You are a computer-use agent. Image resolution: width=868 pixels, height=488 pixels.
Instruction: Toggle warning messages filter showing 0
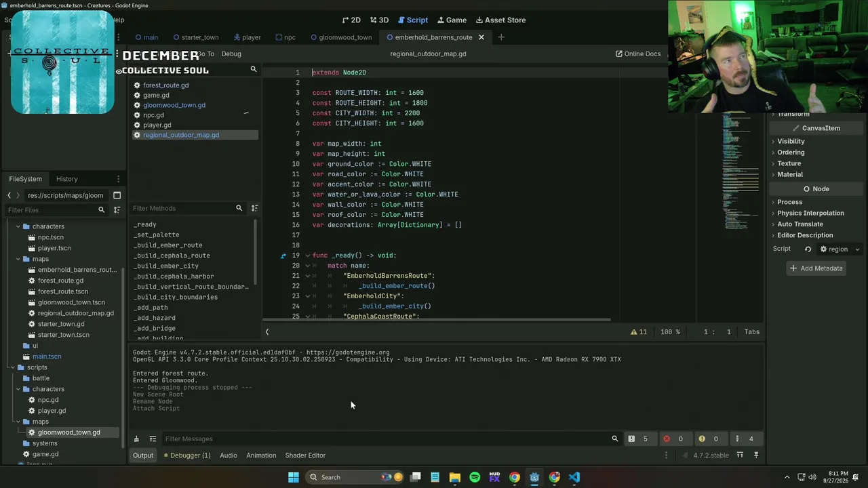(x=709, y=439)
